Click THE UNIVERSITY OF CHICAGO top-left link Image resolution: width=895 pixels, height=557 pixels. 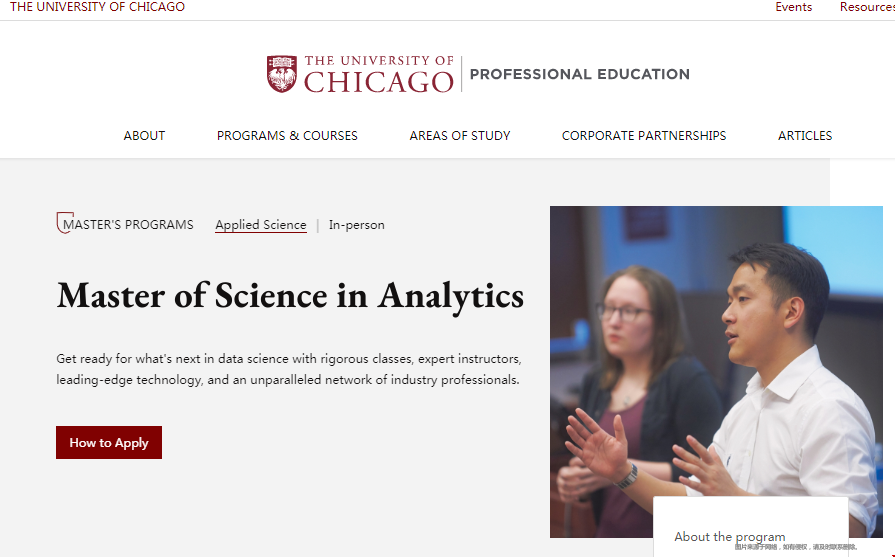click(97, 7)
